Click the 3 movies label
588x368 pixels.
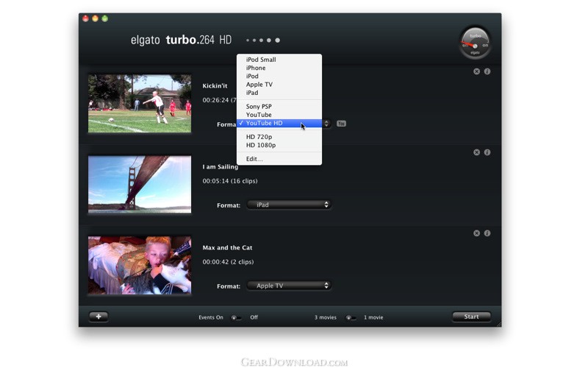[x=325, y=318]
